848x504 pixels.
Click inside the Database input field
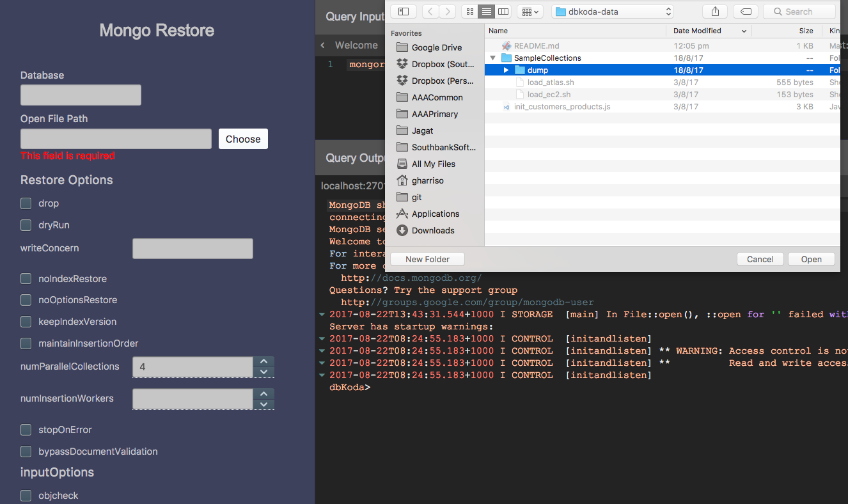click(81, 95)
